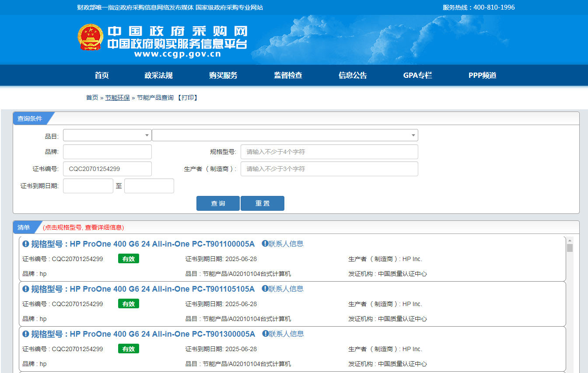Click the 查询 search button
The width and height of the screenshot is (588, 373).
point(218,203)
